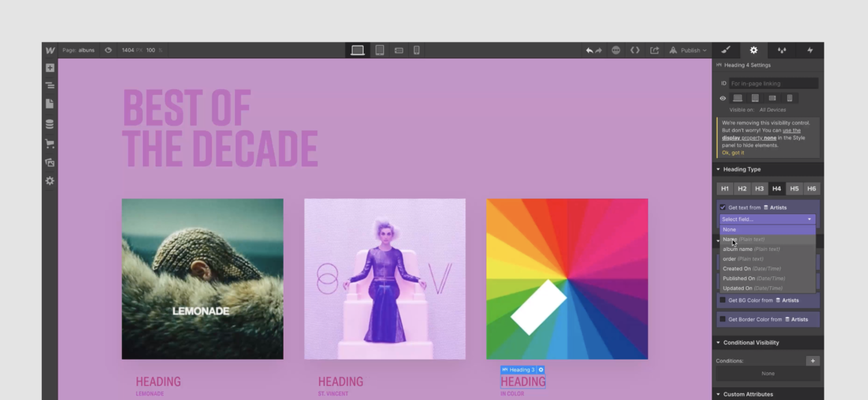Screen dimensions: 868x400
Task: Switch to the Style Manager drops tab
Action: click(x=782, y=50)
